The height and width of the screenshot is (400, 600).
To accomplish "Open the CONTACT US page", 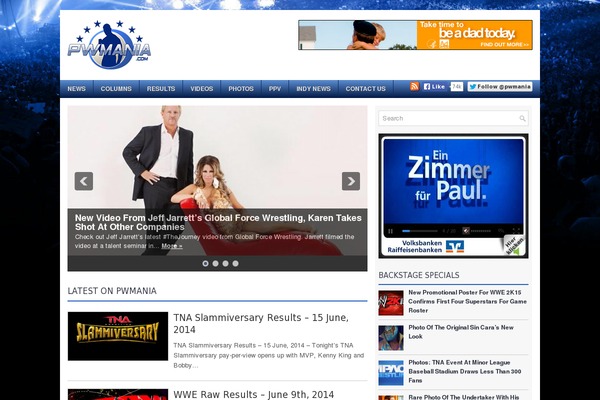I will point(366,89).
